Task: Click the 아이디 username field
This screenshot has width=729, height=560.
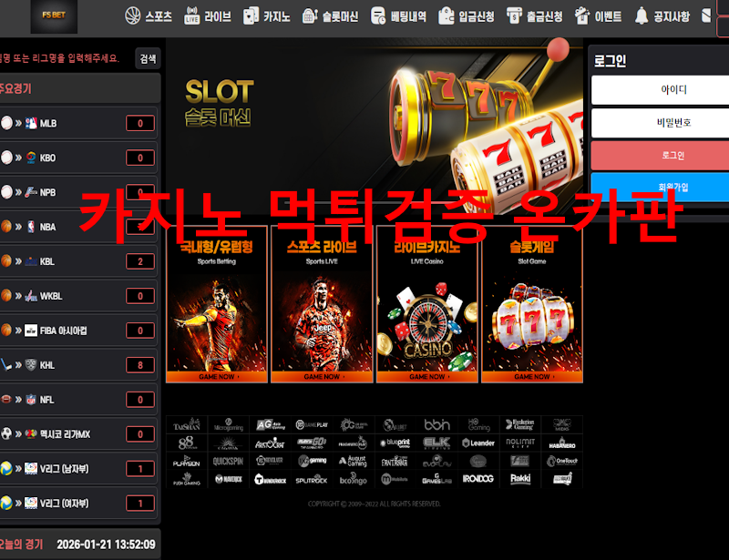Action: click(660, 90)
